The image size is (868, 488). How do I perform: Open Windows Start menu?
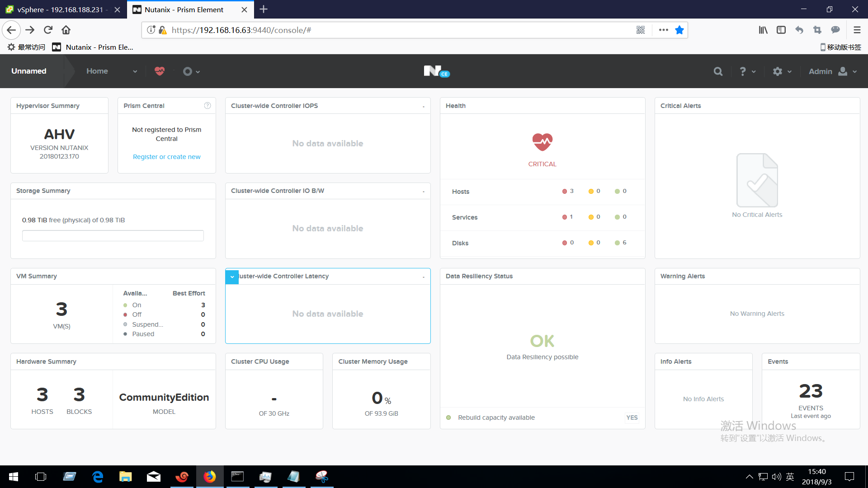click(x=14, y=477)
